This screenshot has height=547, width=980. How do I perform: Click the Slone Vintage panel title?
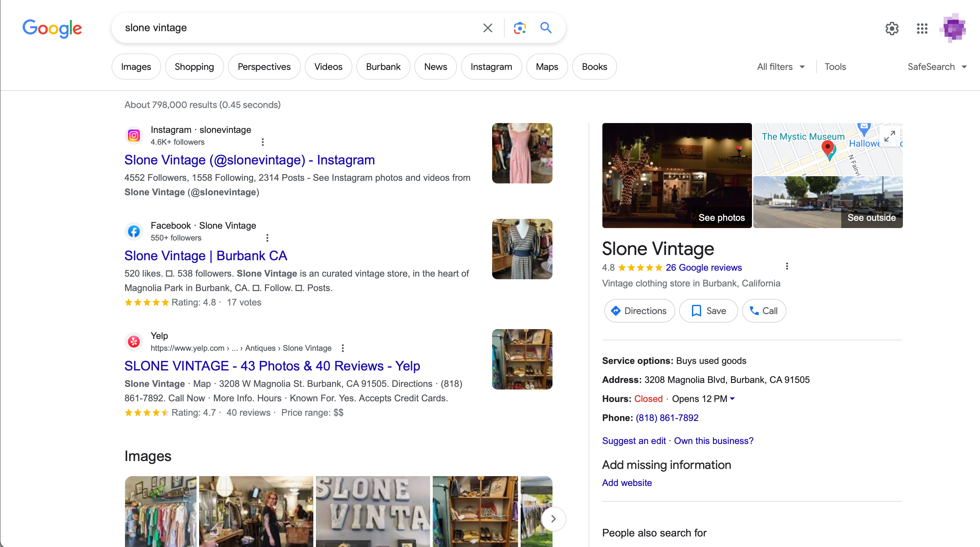658,248
